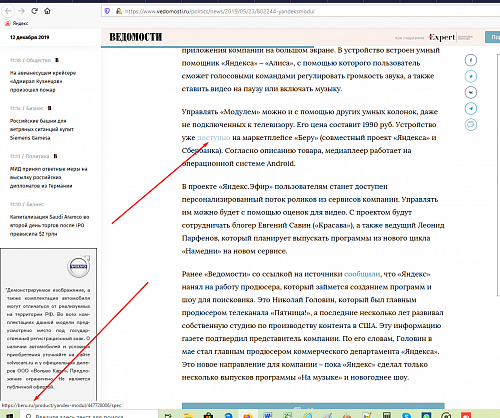Click the date 13 декабря 2019

coord(29,37)
